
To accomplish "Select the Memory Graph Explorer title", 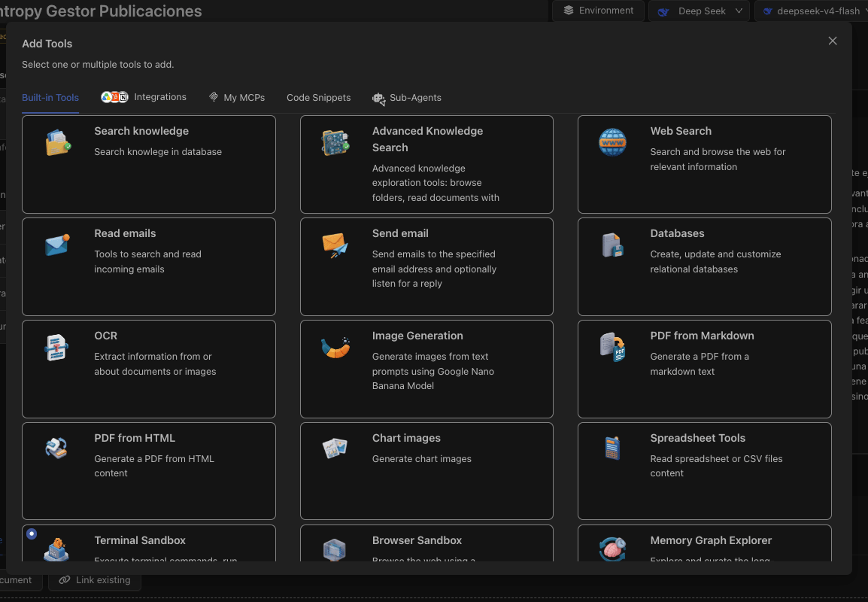I will pos(711,540).
